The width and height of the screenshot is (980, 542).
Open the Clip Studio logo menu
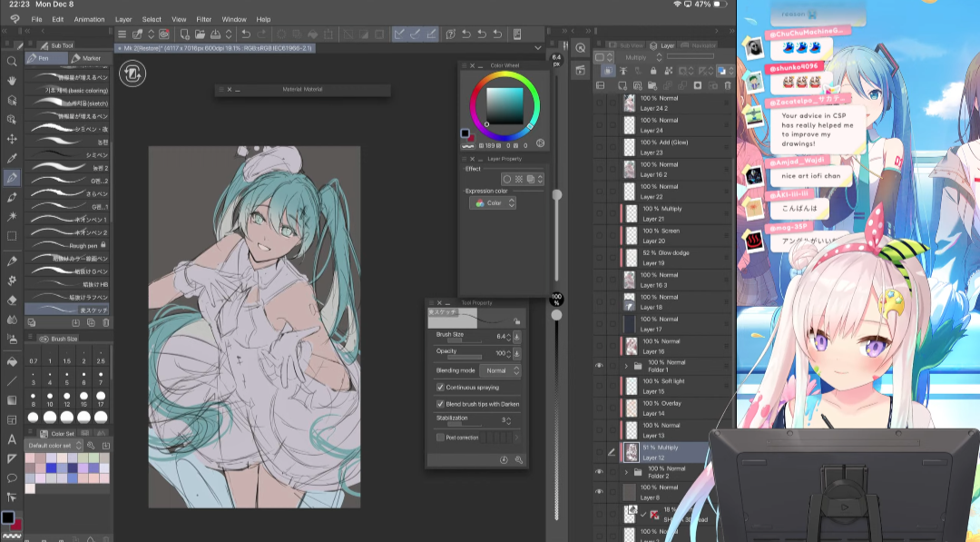(x=15, y=19)
